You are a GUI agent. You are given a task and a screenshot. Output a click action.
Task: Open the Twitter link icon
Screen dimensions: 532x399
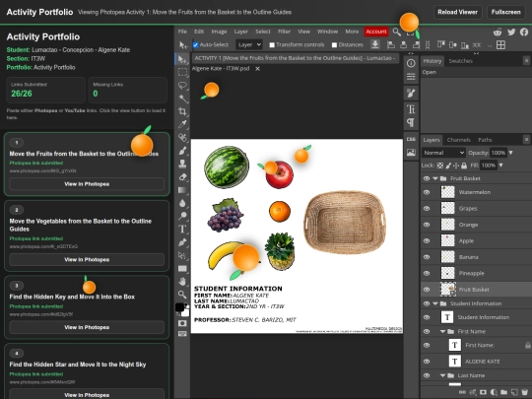click(x=511, y=32)
